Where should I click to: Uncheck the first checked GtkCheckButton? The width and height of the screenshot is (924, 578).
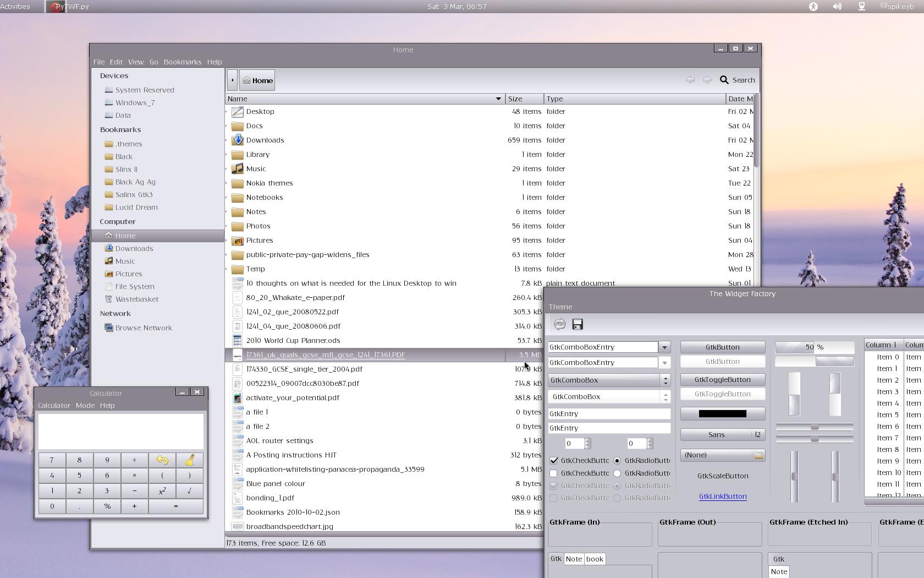[x=554, y=460]
